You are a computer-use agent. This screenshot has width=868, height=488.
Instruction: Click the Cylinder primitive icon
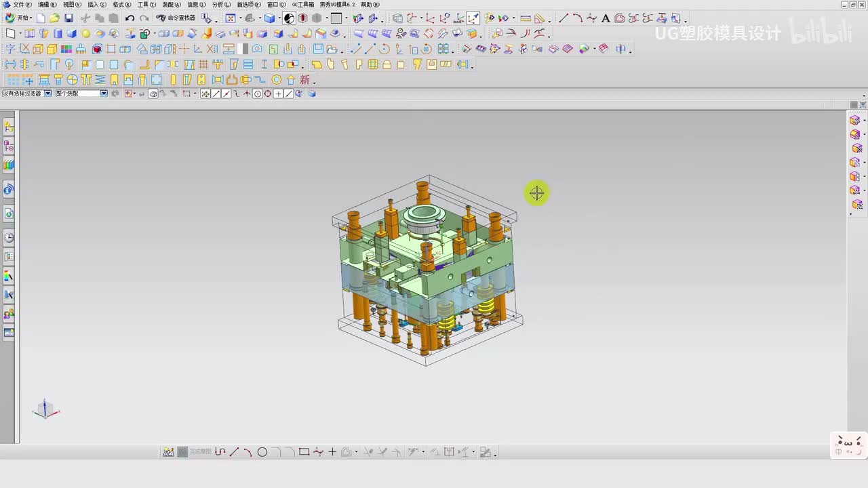click(x=58, y=33)
